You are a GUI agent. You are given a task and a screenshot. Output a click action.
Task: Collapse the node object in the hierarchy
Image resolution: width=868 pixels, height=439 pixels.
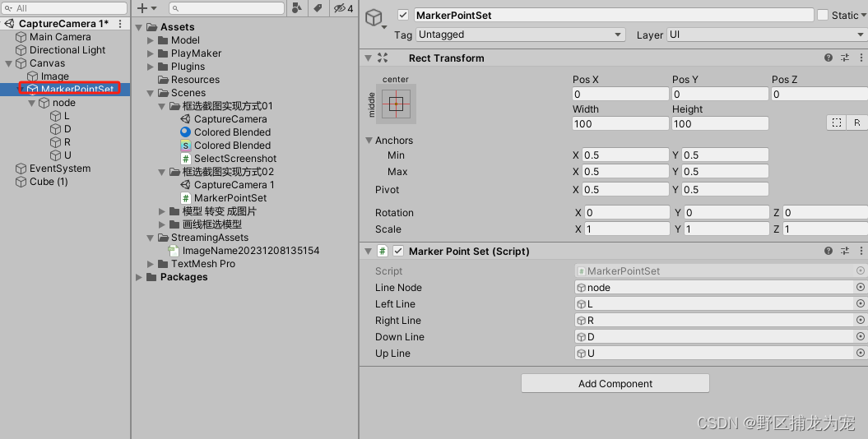[32, 104]
